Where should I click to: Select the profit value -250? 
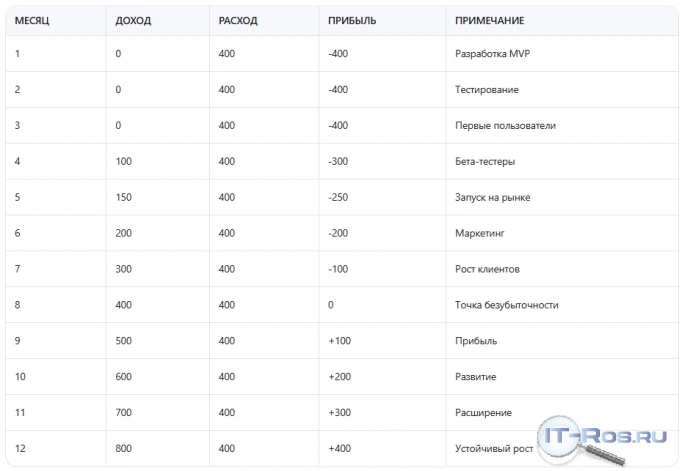coord(338,197)
